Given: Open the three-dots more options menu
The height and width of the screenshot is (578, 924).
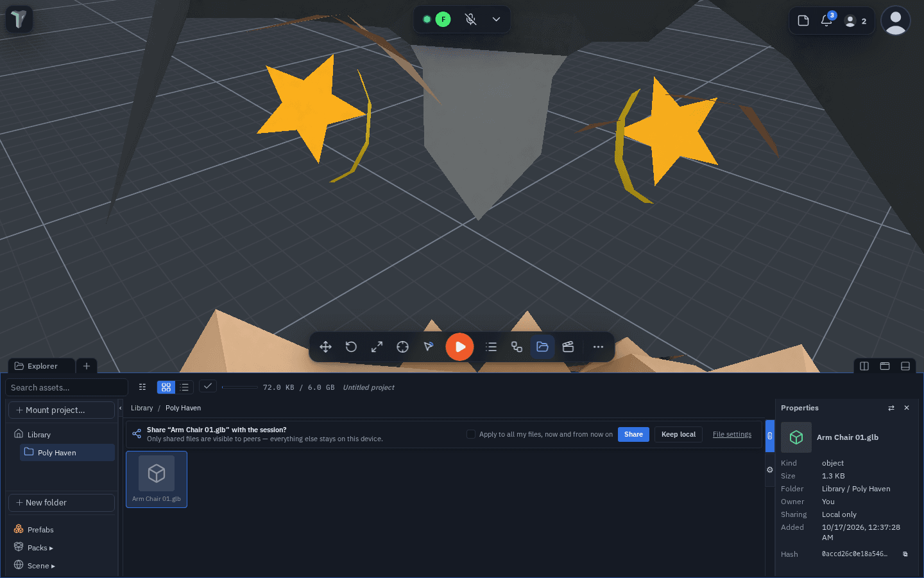Looking at the screenshot, I should point(598,347).
